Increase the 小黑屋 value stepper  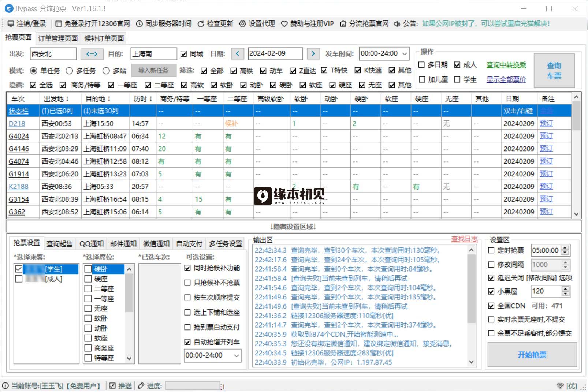pyautogui.click(x=565, y=289)
